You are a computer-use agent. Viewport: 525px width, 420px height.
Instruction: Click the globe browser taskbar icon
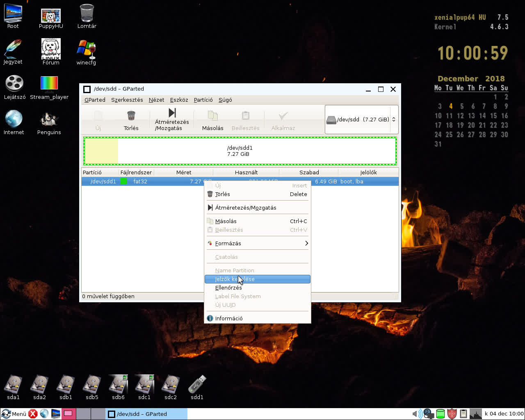(44, 414)
